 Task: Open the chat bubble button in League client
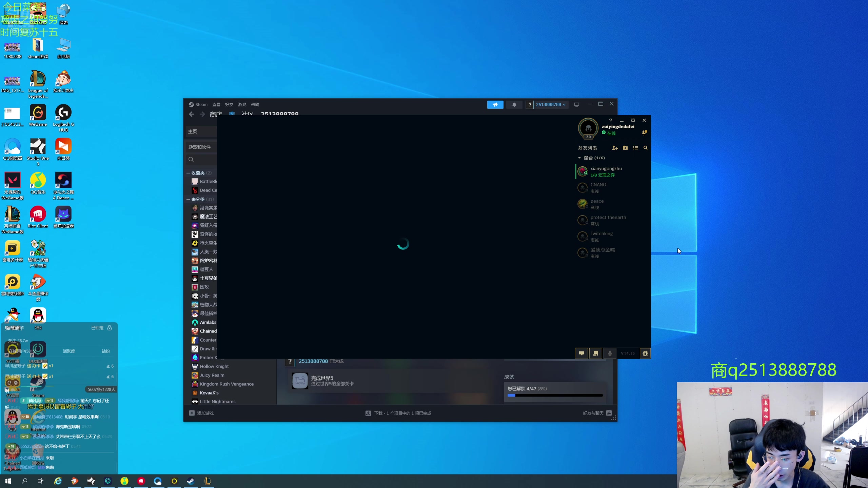click(x=581, y=353)
